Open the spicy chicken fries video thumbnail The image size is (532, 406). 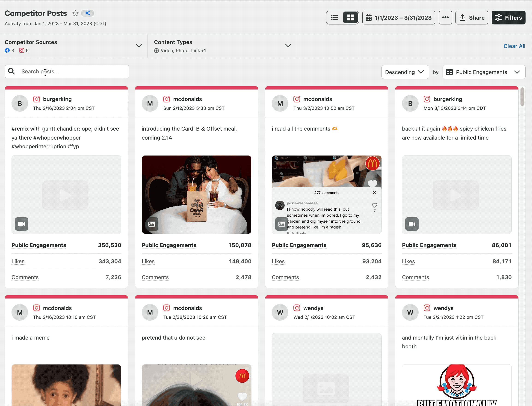457,194
